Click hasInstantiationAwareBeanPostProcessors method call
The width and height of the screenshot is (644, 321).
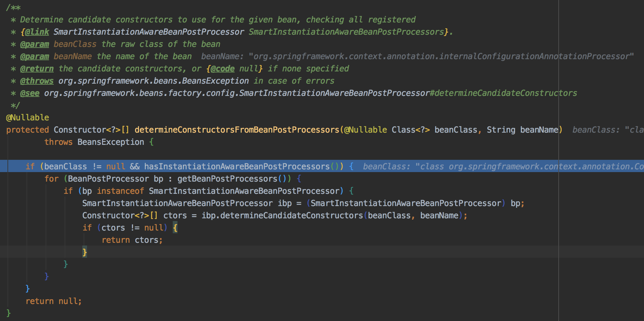click(237, 167)
